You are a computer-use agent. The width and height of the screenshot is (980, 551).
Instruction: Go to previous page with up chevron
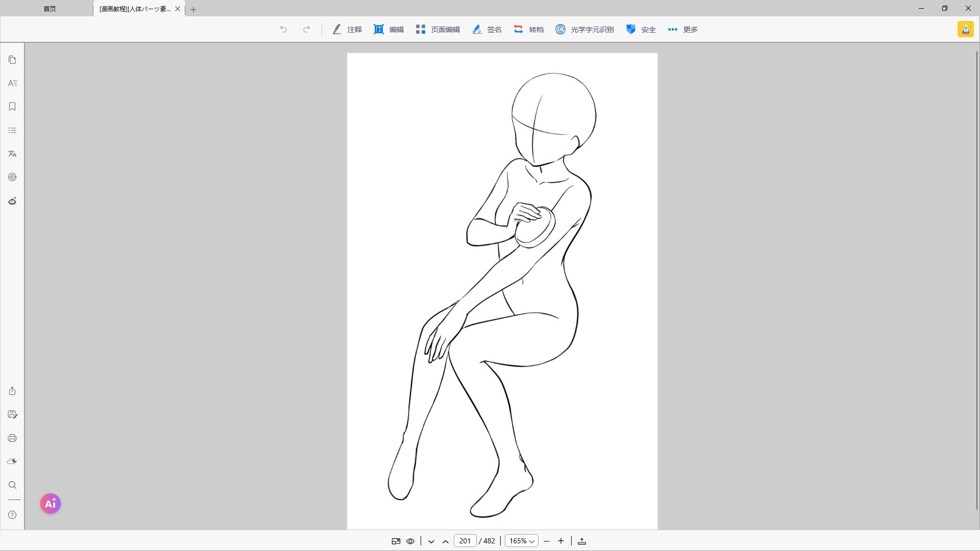coord(446,541)
